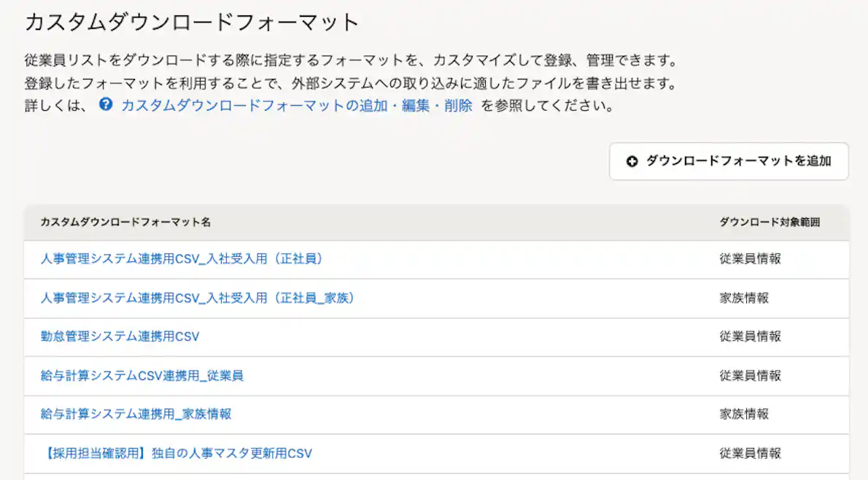Click 従業員情報 in the 【採用担当確認用】 row
This screenshot has width=868, height=480.
750,453
